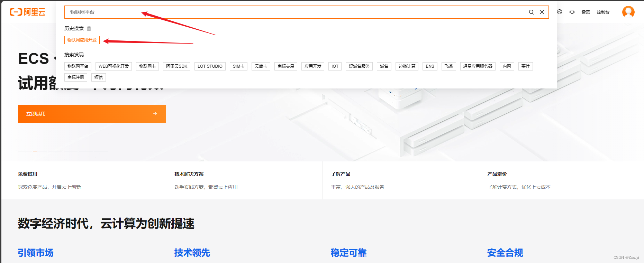The image size is (644, 263).
Task: Click the 技术领先 heading
Action: click(x=192, y=253)
